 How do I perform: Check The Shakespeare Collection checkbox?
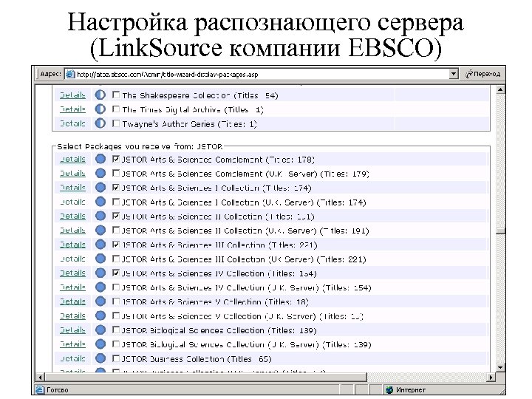116,95
